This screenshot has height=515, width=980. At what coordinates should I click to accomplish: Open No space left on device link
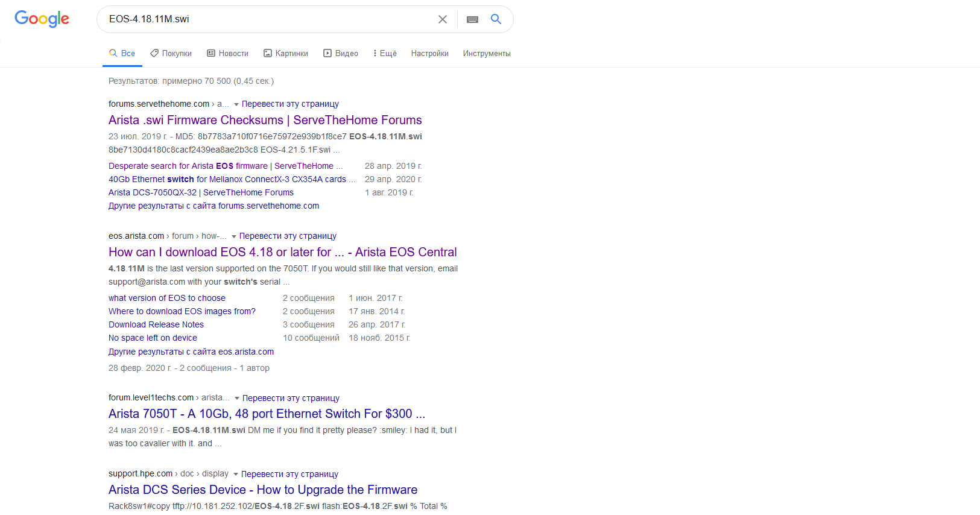coord(153,338)
